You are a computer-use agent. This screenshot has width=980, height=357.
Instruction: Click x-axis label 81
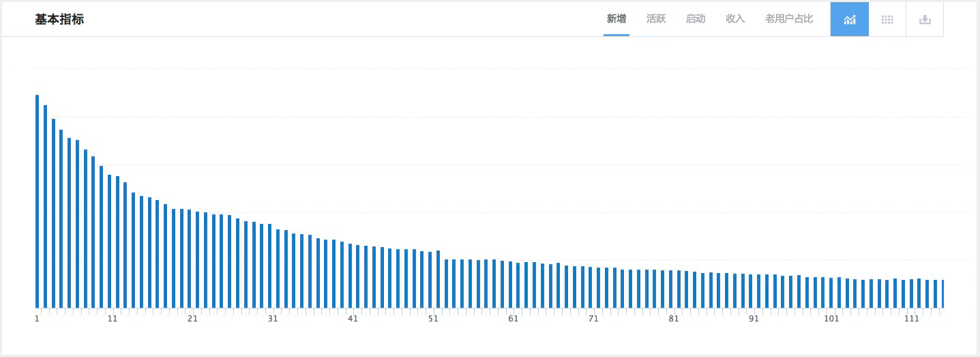tap(674, 319)
